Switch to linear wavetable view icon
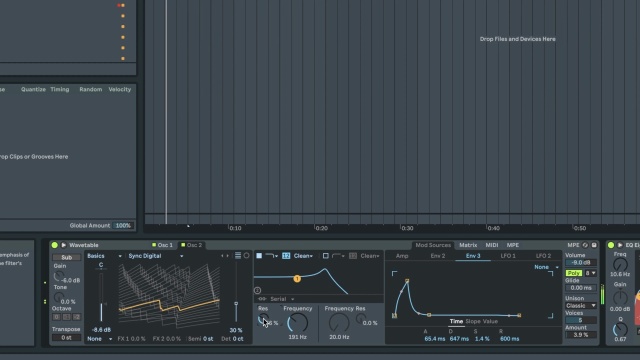640x360 pixels. [238, 256]
